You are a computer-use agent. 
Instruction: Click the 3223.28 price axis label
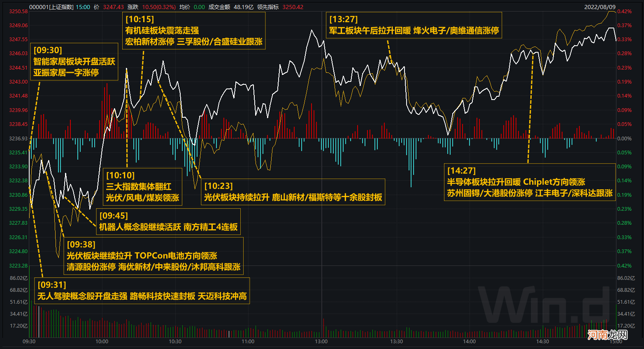19,266
